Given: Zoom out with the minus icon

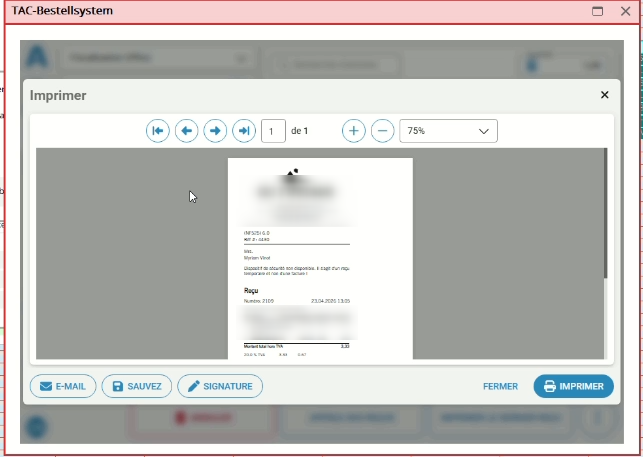Looking at the screenshot, I should (x=382, y=131).
